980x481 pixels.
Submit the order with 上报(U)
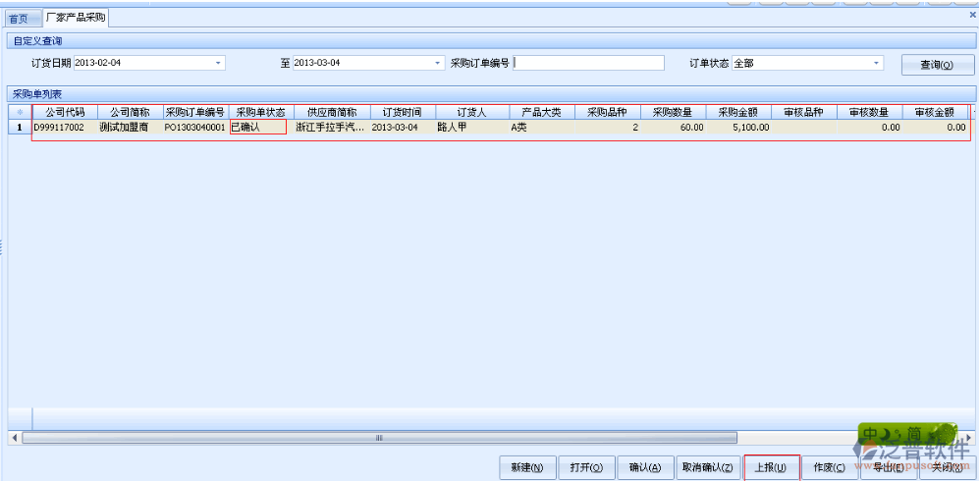(x=771, y=468)
